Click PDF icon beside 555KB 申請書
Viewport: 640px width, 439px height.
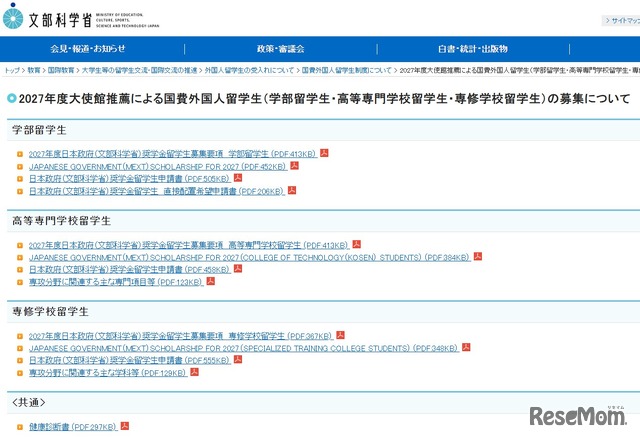(238, 359)
